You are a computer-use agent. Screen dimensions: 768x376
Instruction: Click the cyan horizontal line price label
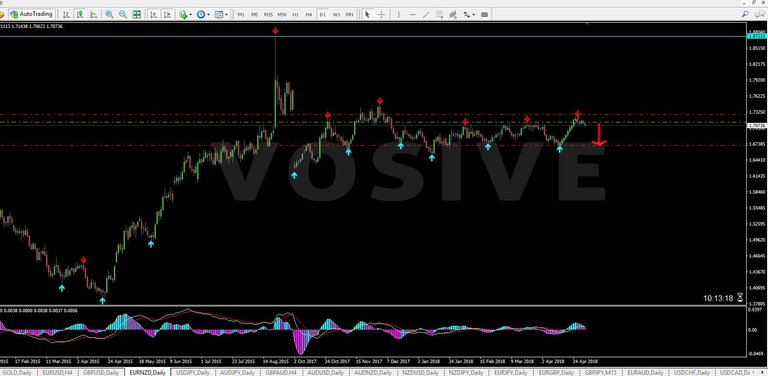(757, 36)
